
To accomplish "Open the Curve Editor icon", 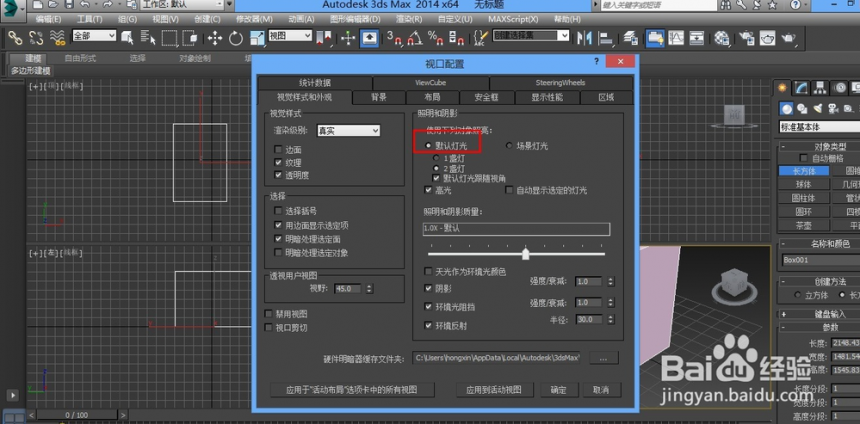I will [676, 38].
